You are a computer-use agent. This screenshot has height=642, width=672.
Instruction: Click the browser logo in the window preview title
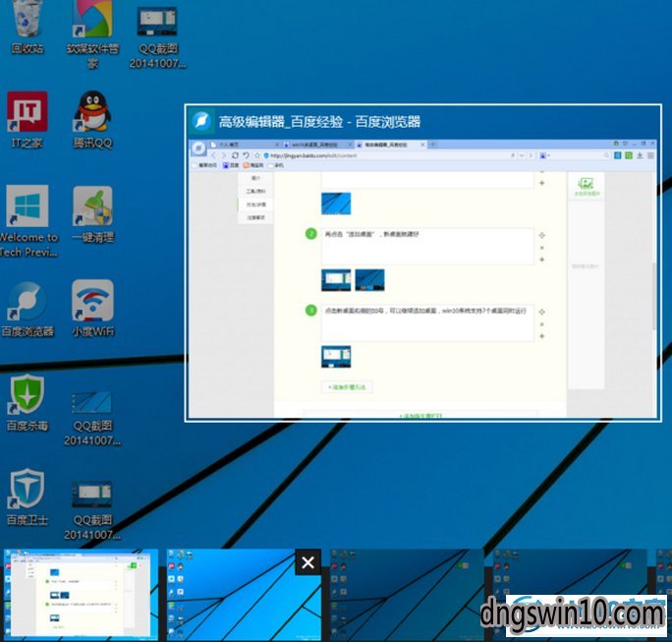pyautogui.click(x=201, y=121)
